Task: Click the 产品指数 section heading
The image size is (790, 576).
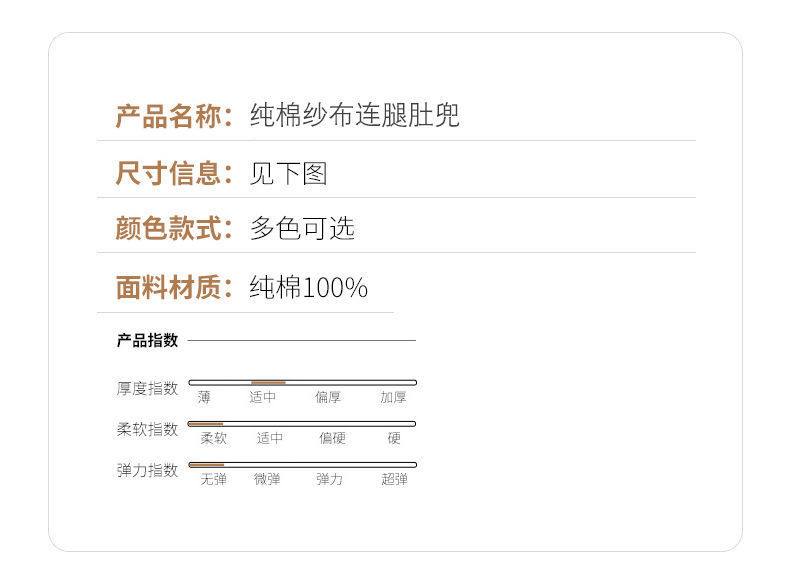Action: point(147,340)
